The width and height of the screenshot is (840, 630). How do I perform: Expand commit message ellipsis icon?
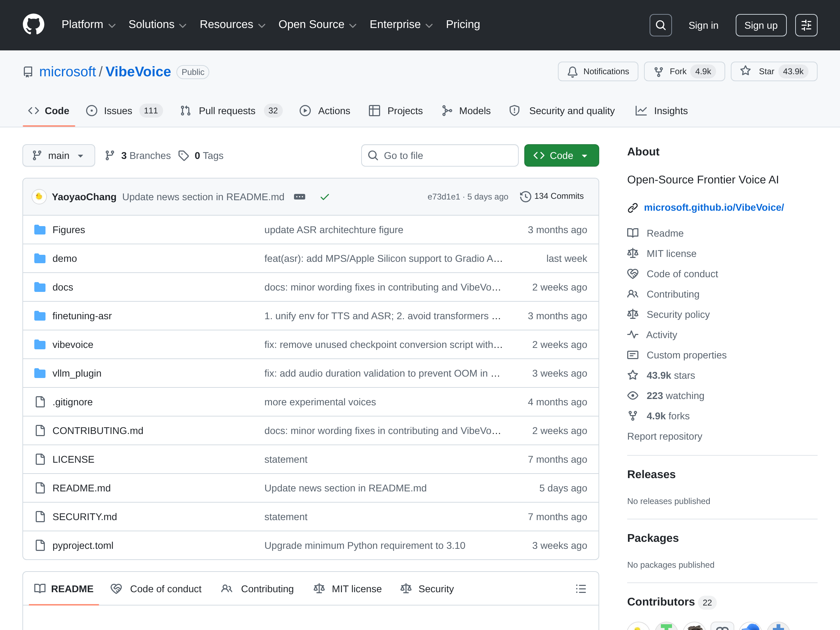click(299, 197)
